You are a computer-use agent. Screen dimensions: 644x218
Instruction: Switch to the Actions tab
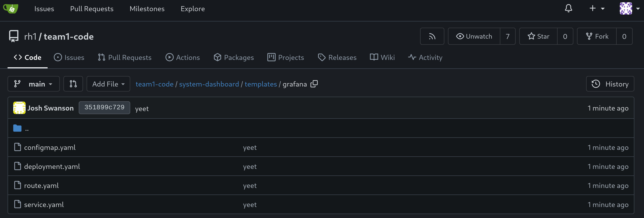(183, 58)
